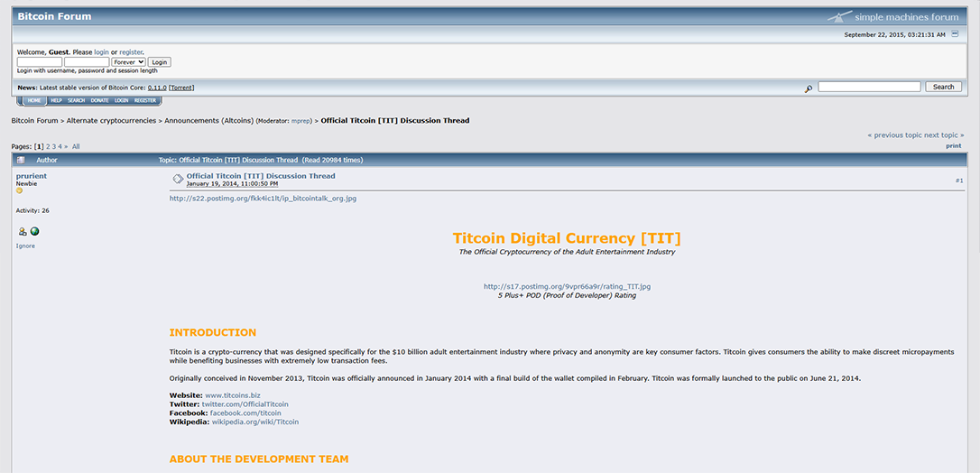Open the LOGIN menu tab
Screen dimensions: 980x473
click(121, 100)
